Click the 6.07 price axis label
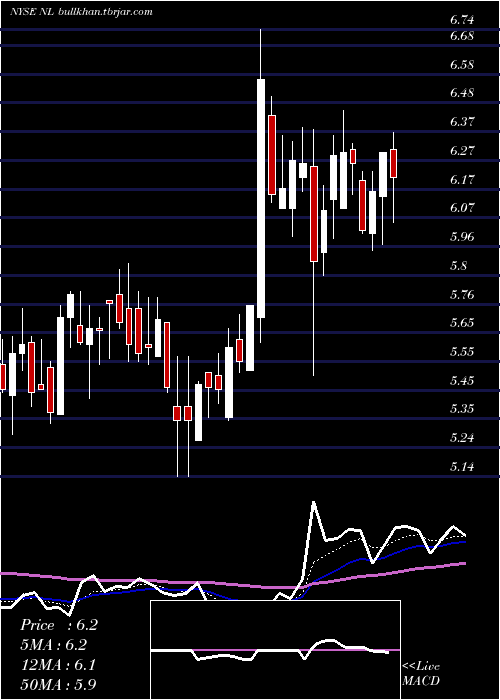Viewport: 500px width, 700px height. 462,208
